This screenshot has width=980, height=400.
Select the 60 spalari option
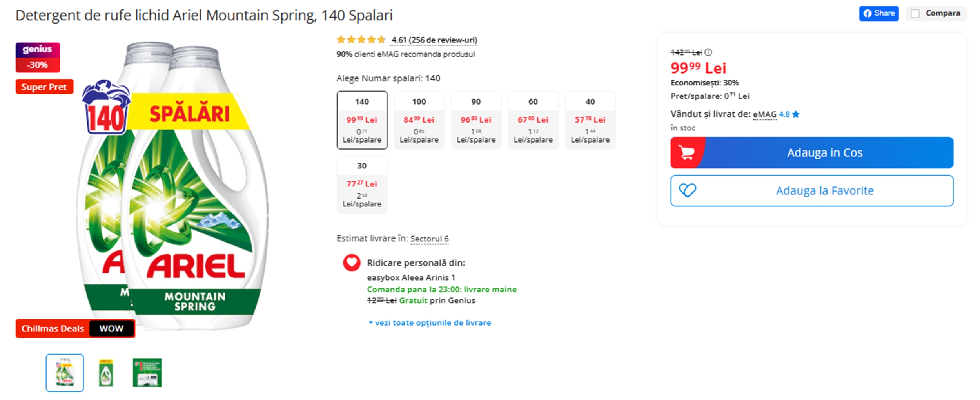click(533, 120)
